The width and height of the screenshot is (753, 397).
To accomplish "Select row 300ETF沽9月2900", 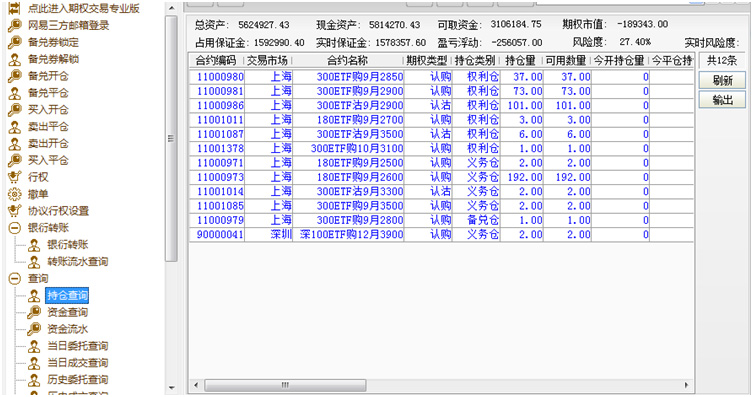I will click(x=441, y=105).
